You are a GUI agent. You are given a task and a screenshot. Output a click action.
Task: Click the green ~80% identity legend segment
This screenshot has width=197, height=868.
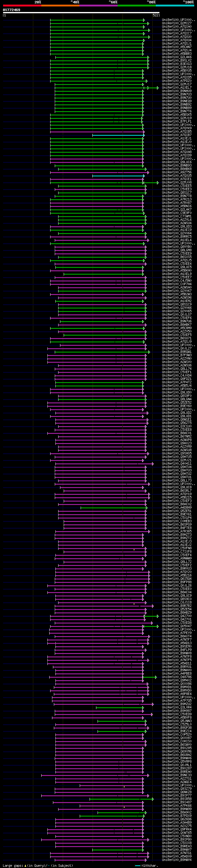(x=137, y=6)
